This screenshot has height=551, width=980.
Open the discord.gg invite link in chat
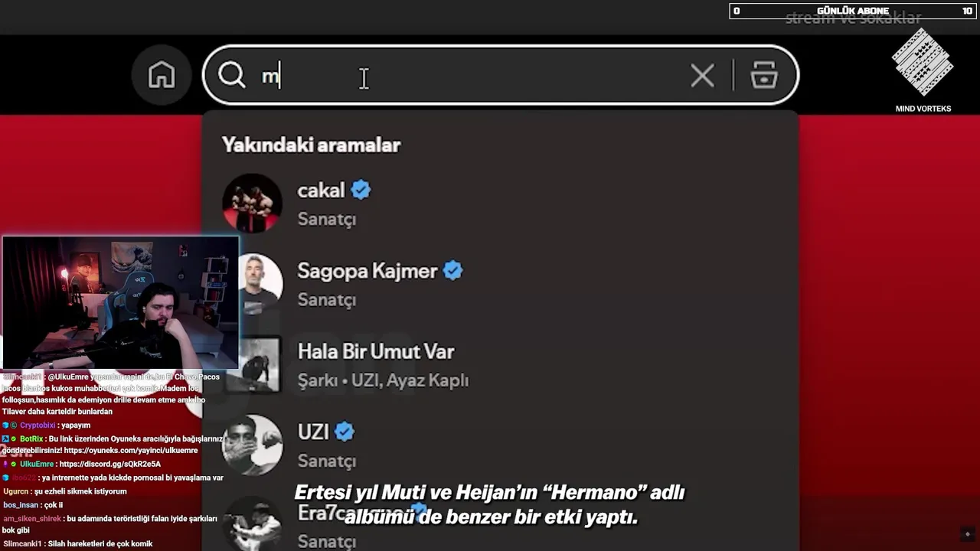pos(109,465)
